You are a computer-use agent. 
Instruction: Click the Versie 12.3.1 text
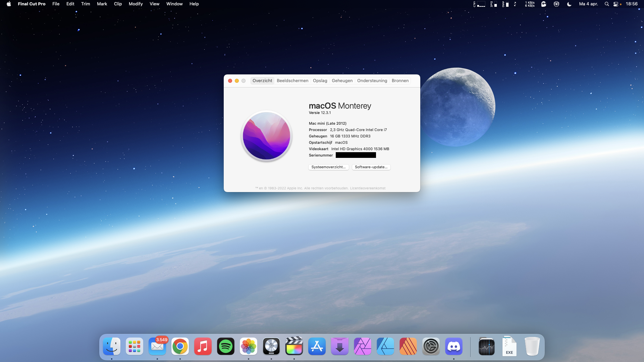pyautogui.click(x=320, y=113)
